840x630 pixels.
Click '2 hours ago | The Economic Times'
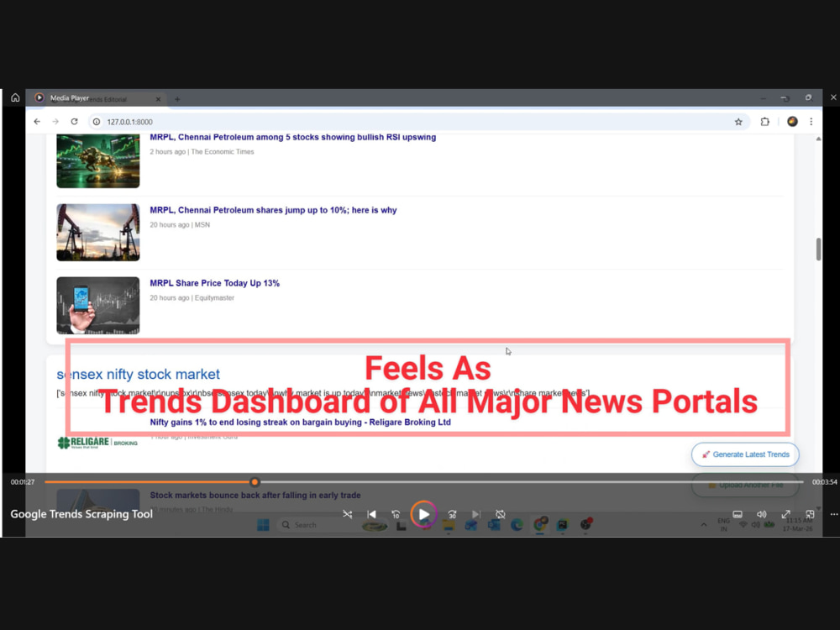(202, 151)
